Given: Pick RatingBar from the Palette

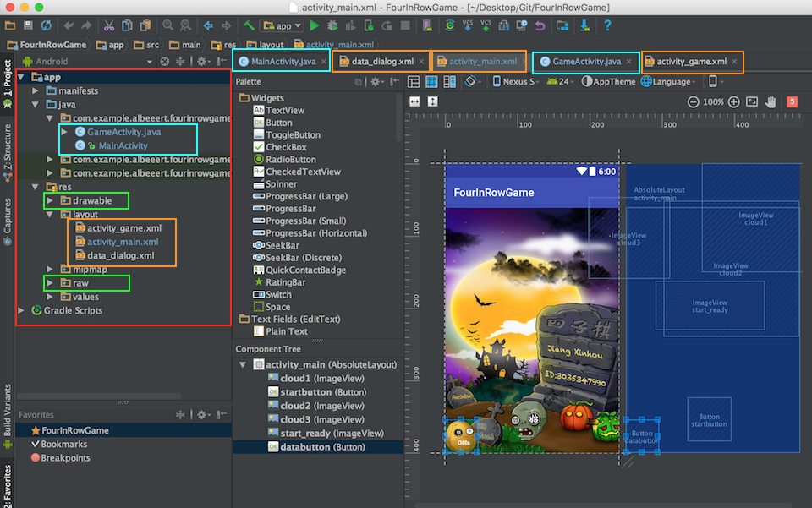Looking at the screenshot, I should point(280,282).
